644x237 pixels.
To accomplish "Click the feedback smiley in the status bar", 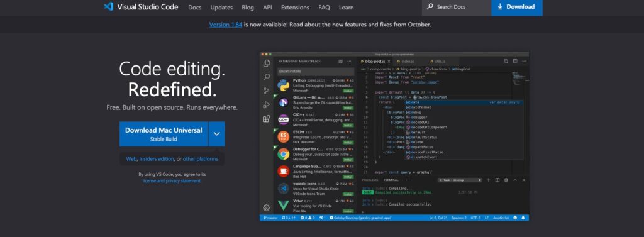I will [516, 218].
